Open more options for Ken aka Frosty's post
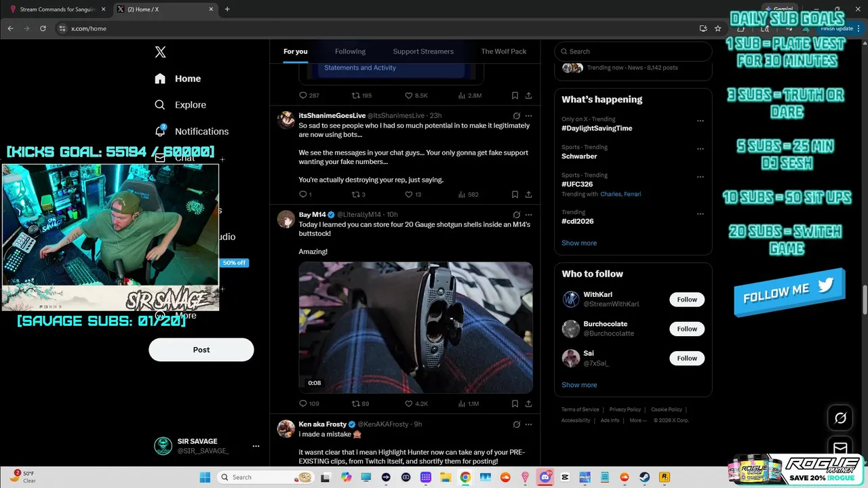This screenshot has height=488, width=868. [529, 424]
